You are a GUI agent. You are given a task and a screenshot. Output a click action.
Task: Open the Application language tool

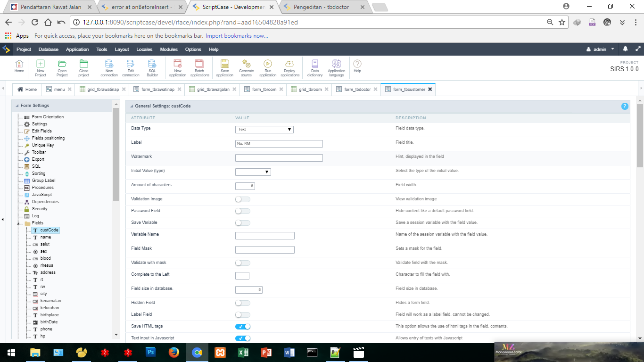coord(337,68)
